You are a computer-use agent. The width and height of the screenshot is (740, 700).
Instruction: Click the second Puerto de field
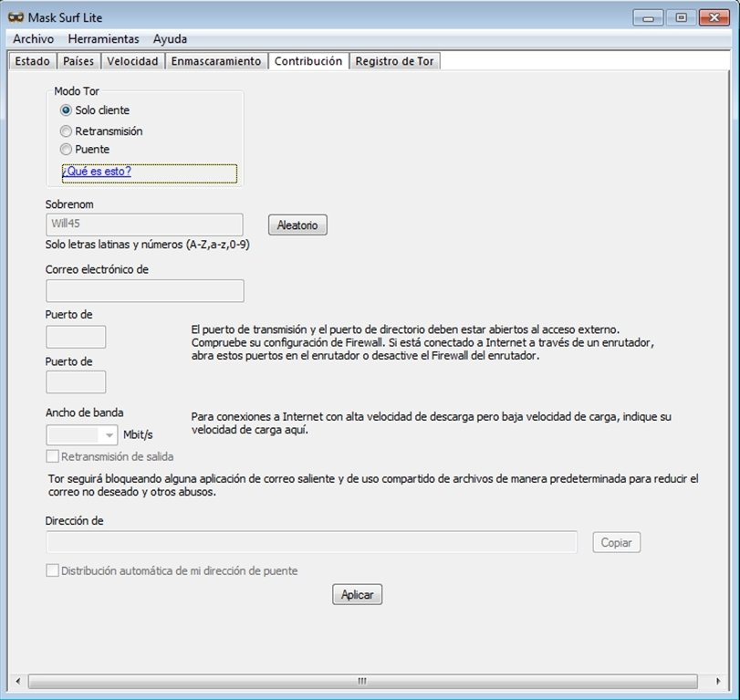point(76,381)
